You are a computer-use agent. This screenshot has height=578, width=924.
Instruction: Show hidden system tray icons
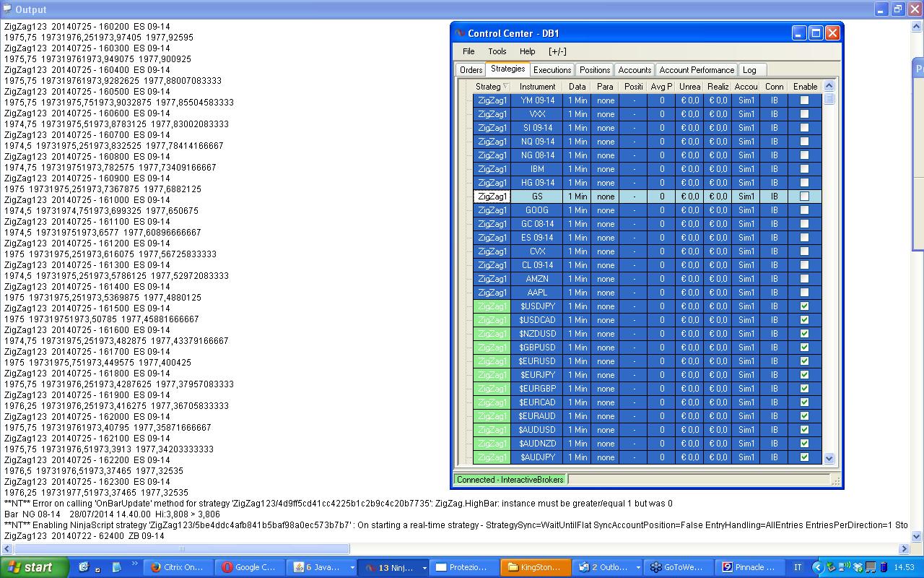pos(817,568)
